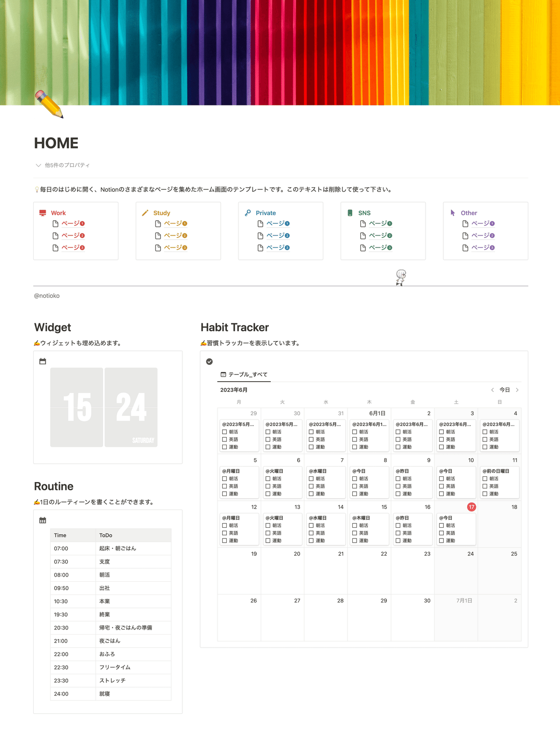Expand the 他5件のプロパティ properties toggle
The width and height of the screenshot is (560, 733).
[63, 165]
